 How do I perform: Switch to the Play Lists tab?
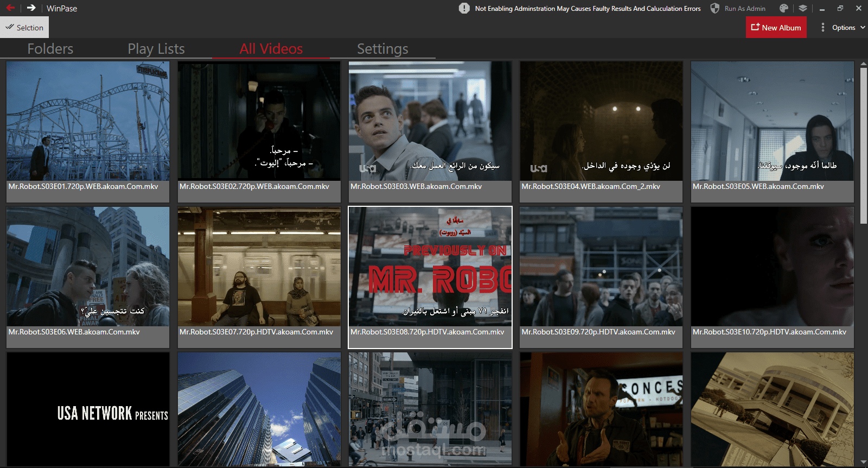pos(156,49)
